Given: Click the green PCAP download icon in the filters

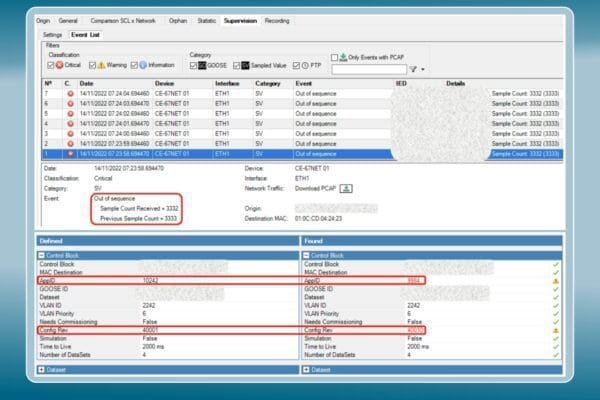Looking at the screenshot, I should 343,57.
